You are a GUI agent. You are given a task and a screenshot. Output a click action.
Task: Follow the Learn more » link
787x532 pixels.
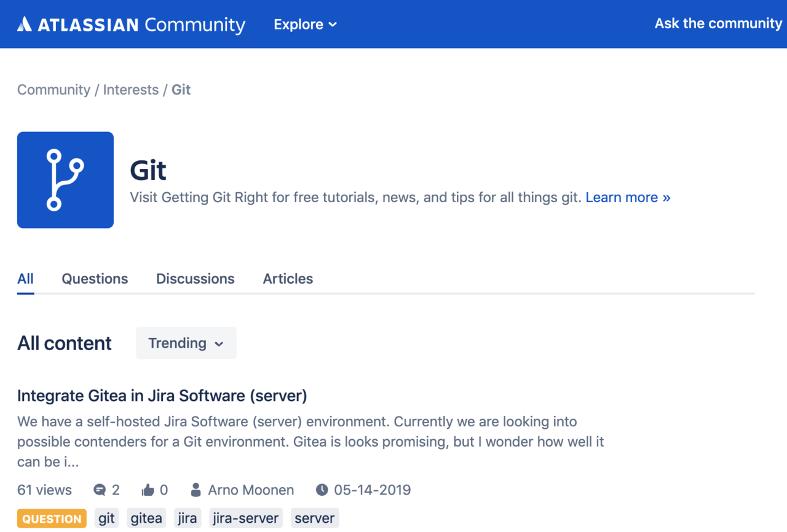pos(628,197)
